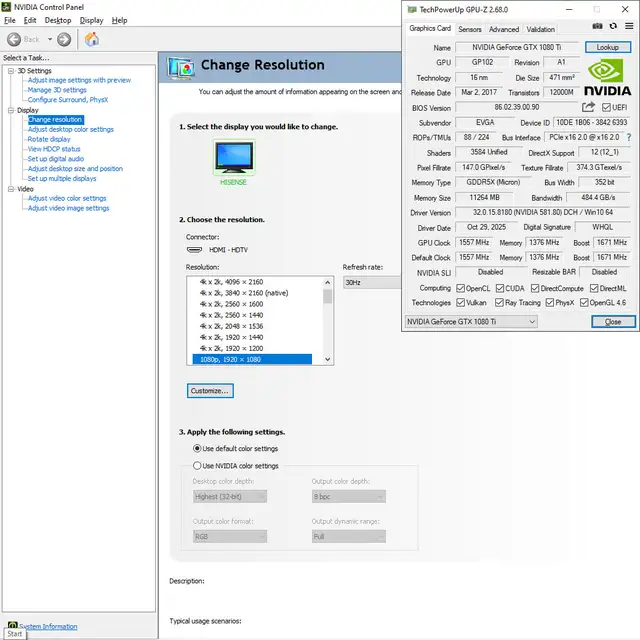The width and height of the screenshot is (640, 640).
Task: Open Adjust video image settings
Action: click(69, 208)
